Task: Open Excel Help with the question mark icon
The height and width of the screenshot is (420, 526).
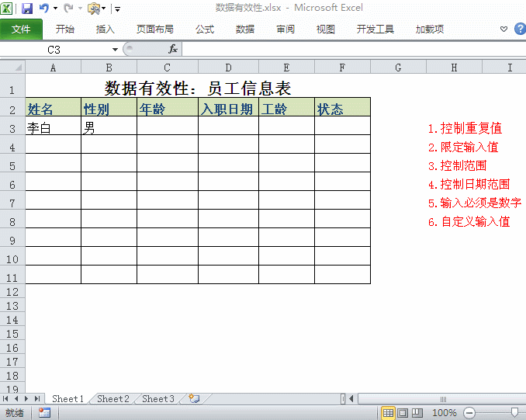Action: click(x=520, y=29)
